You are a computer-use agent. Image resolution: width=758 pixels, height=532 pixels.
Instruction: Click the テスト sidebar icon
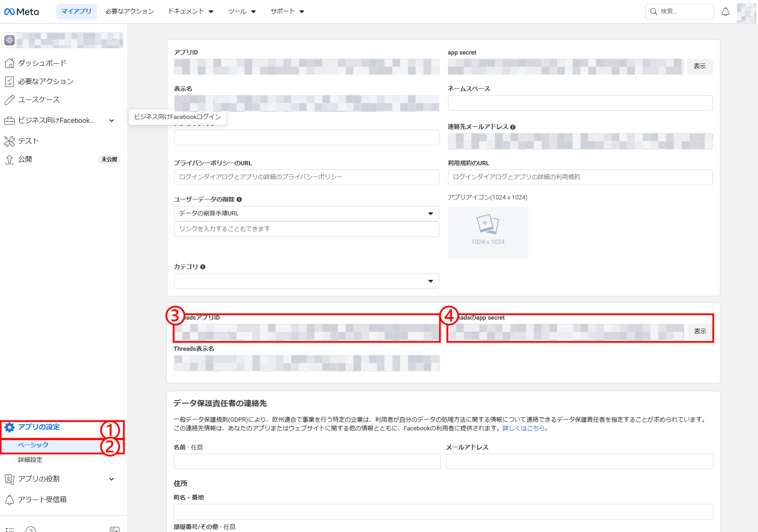(9, 141)
